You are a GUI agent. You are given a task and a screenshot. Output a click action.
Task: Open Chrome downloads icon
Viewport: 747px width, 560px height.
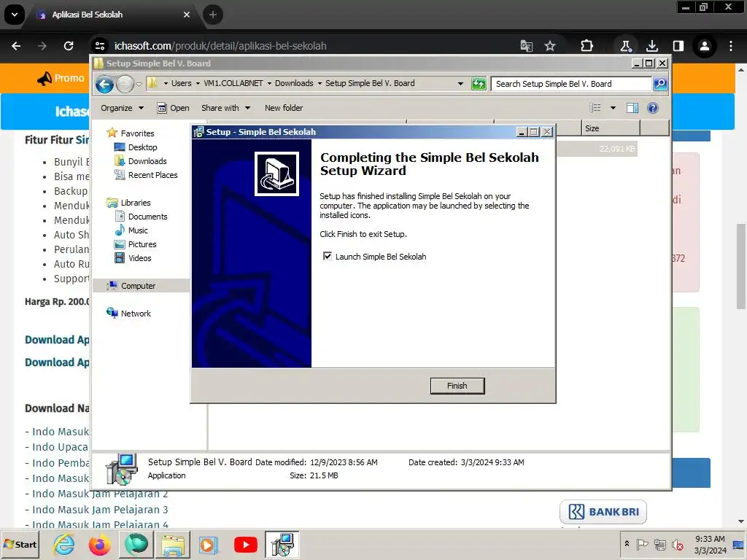[651, 46]
